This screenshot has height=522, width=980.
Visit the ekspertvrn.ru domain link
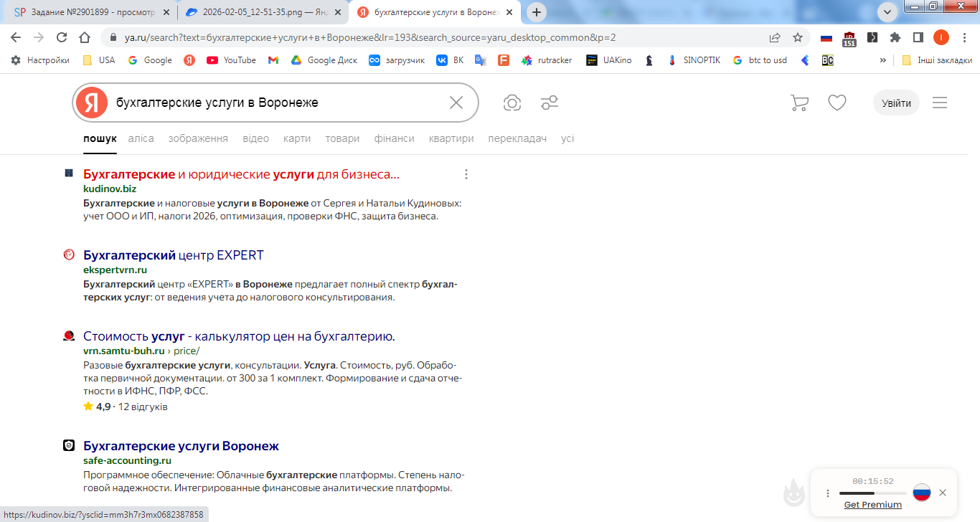coord(115,270)
